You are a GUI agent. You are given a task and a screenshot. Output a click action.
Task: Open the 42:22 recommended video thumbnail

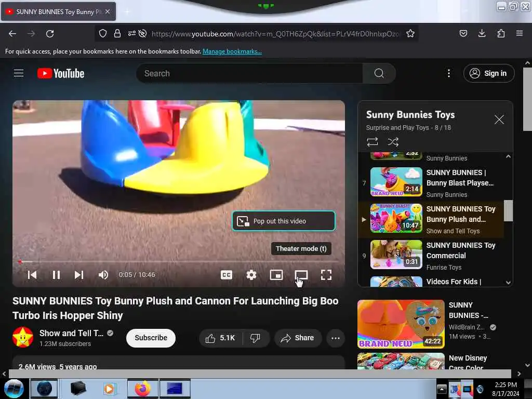401,324
